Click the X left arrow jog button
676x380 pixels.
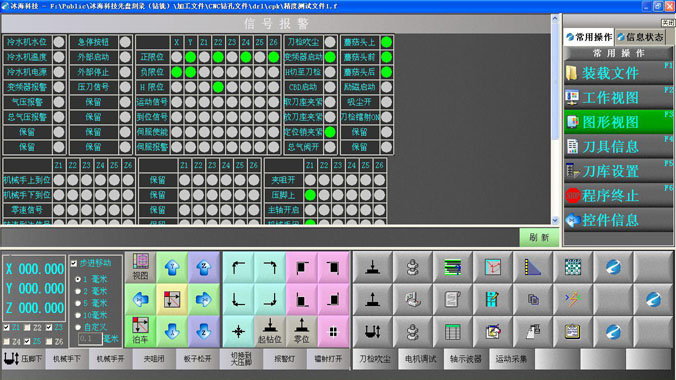coord(141,299)
